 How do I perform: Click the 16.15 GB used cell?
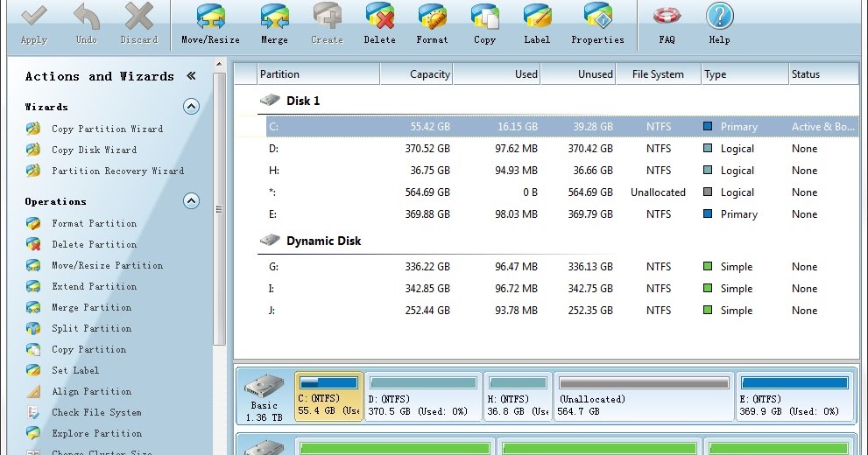[517, 127]
